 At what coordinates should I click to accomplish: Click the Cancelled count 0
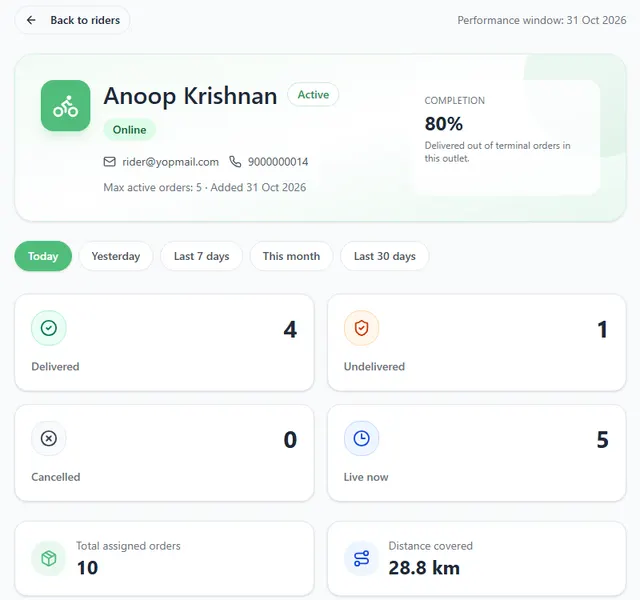[290, 440]
